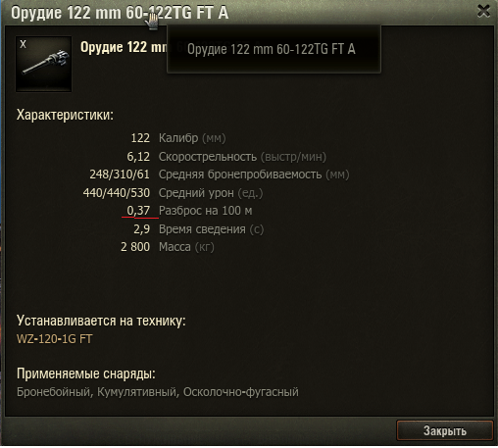Click the window title Орудие 122 mm 60-122TG FT A

(x=120, y=13)
